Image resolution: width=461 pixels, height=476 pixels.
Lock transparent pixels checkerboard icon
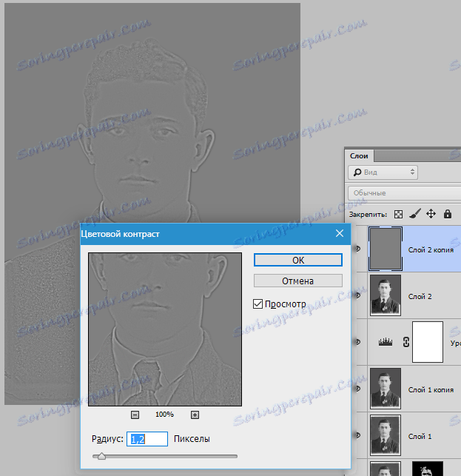(398, 215)
